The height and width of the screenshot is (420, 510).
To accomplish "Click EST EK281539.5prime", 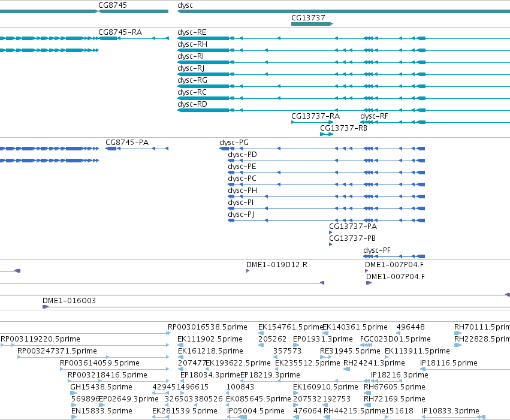I will (185, 411).
